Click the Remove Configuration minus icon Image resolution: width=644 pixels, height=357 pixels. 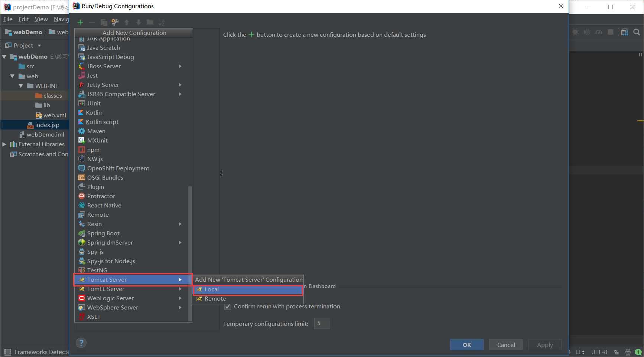(x=92, y=22)
